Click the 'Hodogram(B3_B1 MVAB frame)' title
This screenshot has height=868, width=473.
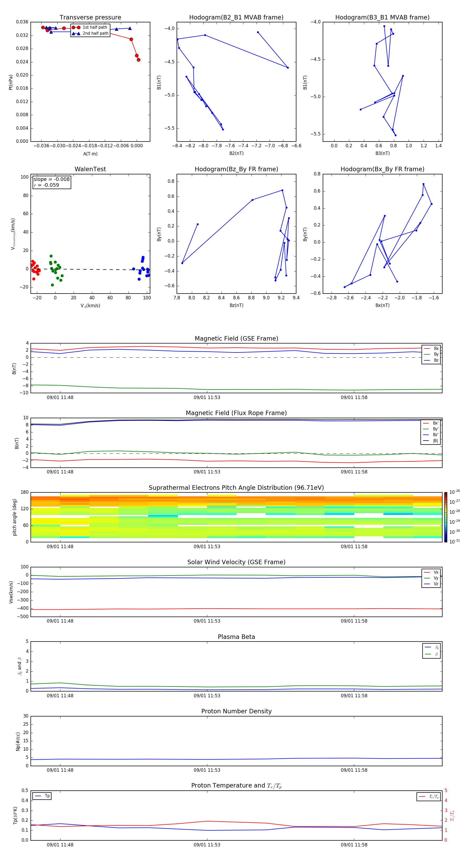pos(382,18)
